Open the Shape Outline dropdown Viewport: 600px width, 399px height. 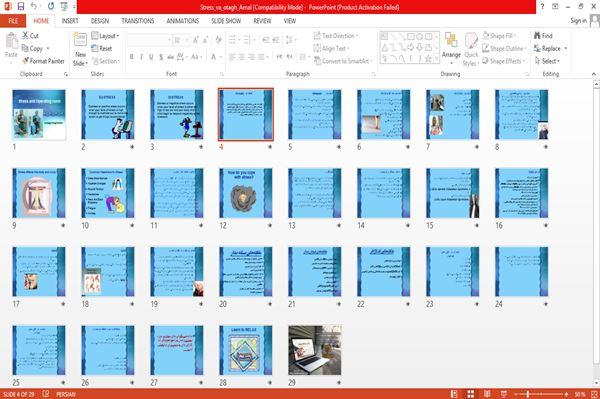(x=504, y=48)
